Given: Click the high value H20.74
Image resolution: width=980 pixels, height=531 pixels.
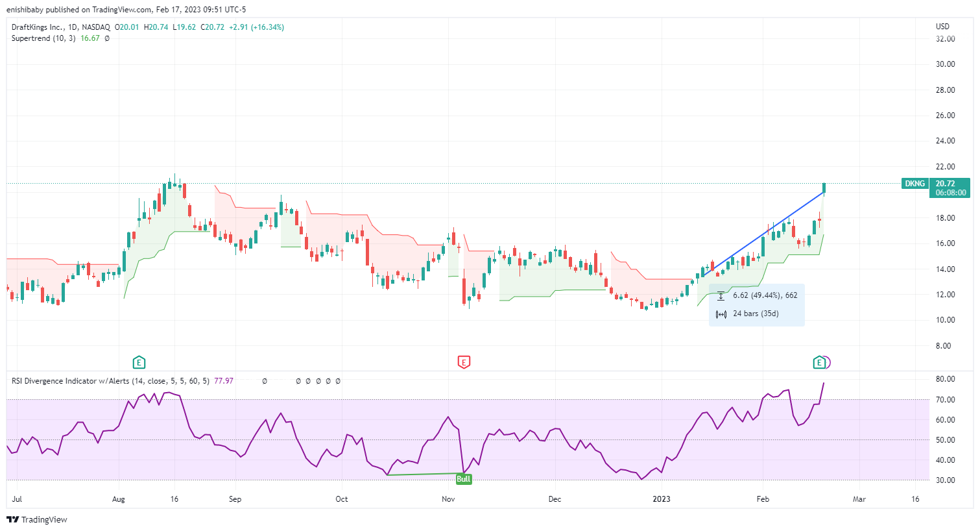Looking at the screenshot, I should 156,27.
